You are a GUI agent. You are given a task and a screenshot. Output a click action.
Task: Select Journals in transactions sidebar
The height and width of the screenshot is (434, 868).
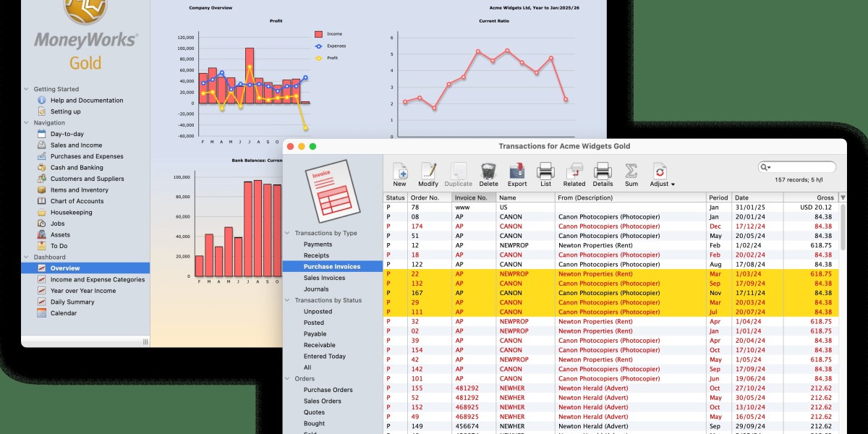pyautogui.click(x=316, y=289)
